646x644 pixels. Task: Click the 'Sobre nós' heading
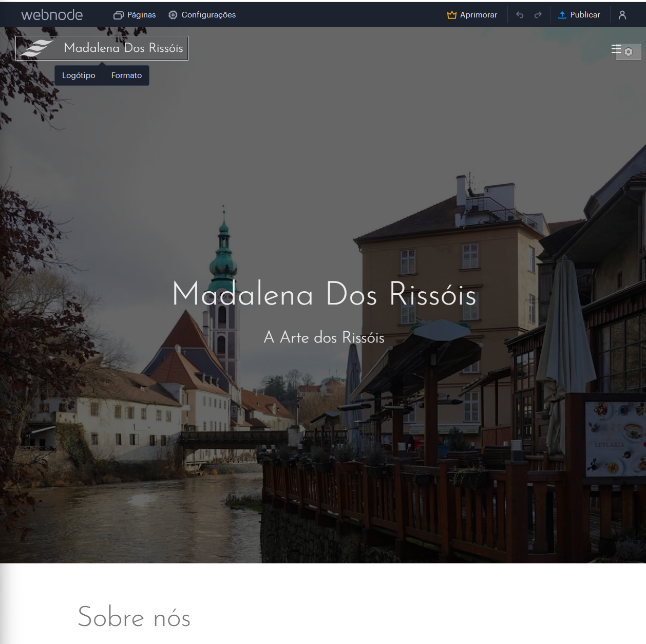click(x=134, y=617)
